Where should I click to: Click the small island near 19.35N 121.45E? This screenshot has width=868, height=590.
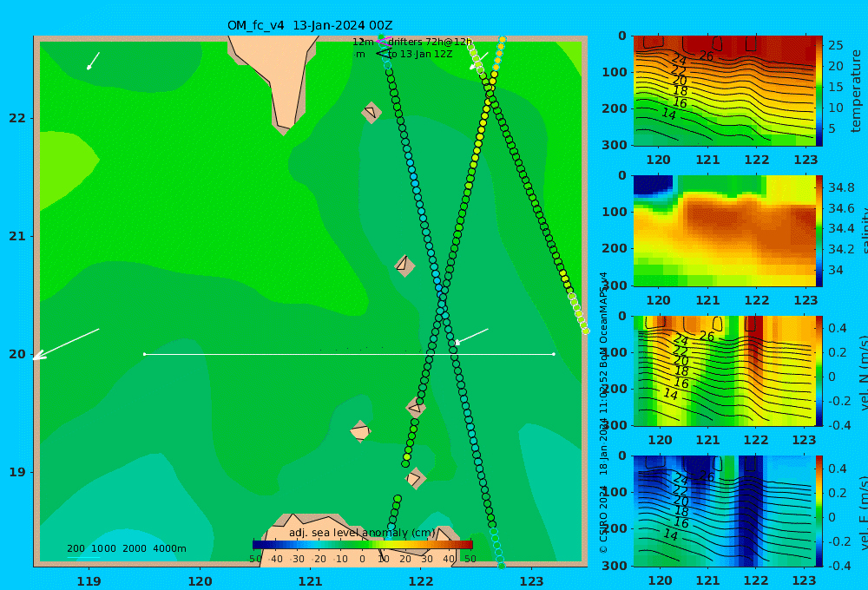(x=360, y=431)
